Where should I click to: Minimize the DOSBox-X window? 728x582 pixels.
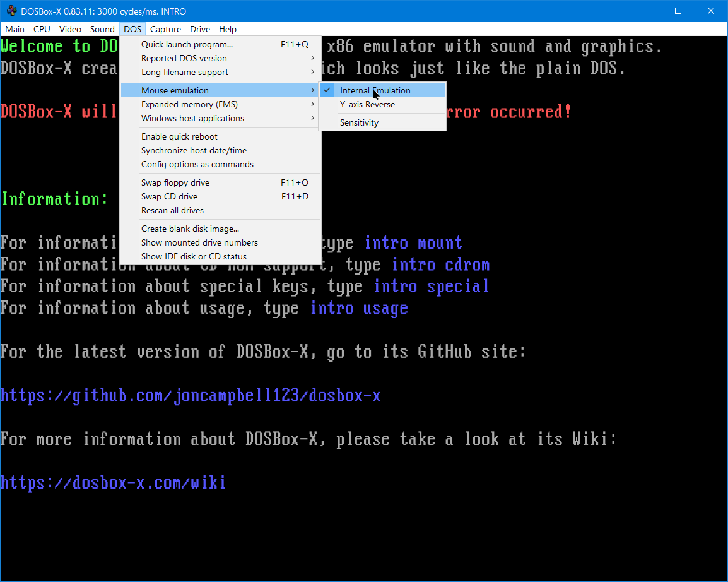point(646,11)
